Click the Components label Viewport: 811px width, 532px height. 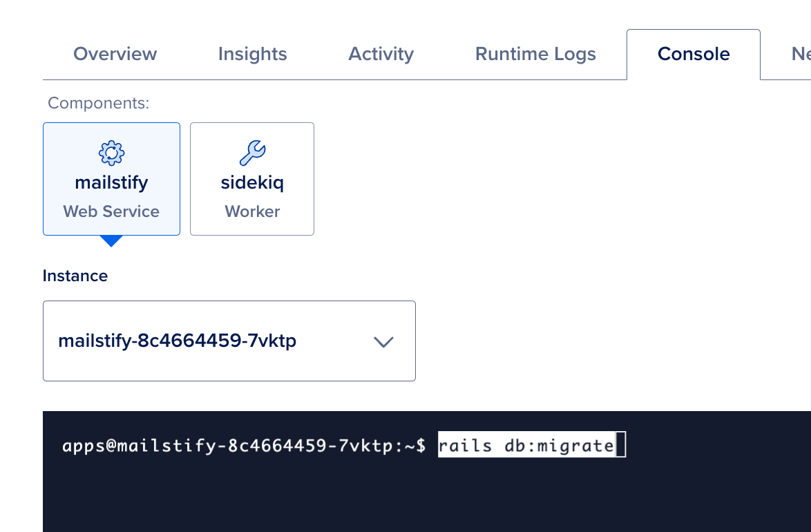(x=98, y=102)
